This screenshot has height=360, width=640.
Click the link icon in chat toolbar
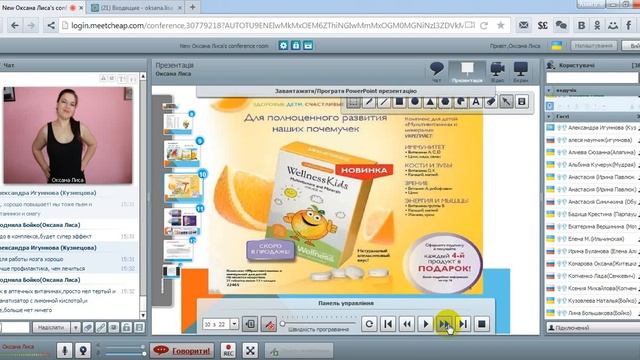pos(101,327)
